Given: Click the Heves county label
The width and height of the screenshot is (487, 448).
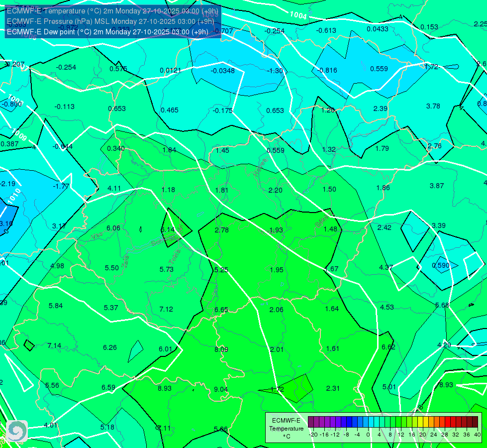Looking at the screenshot, I should pos(260,167).
